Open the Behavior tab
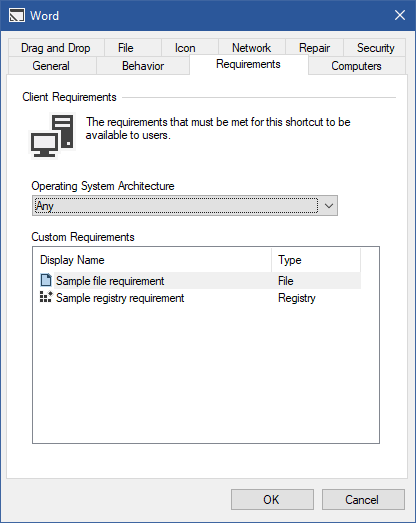The image size is (416, 523). pyautogui.click(x=143, y=66)
